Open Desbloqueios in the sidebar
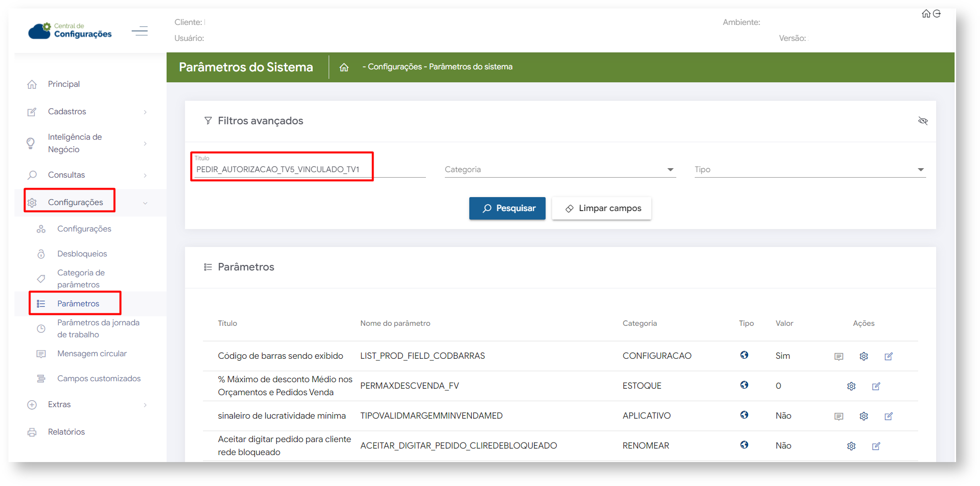Screen dimensions: 980x486 (x=82, y=254)
